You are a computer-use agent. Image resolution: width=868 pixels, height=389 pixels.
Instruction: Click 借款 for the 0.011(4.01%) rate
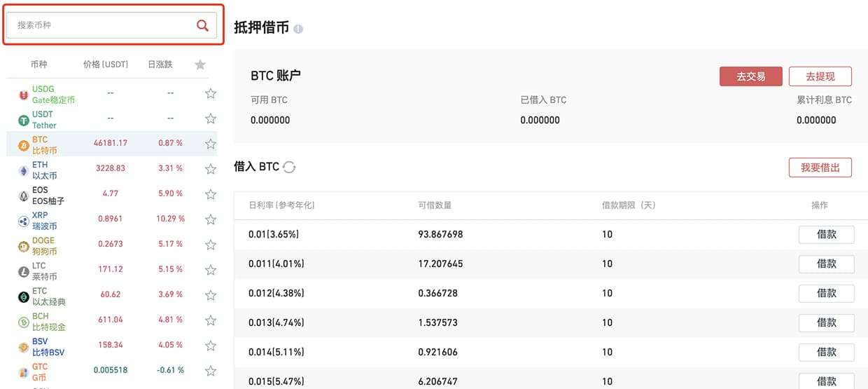[x=826, y=264]
